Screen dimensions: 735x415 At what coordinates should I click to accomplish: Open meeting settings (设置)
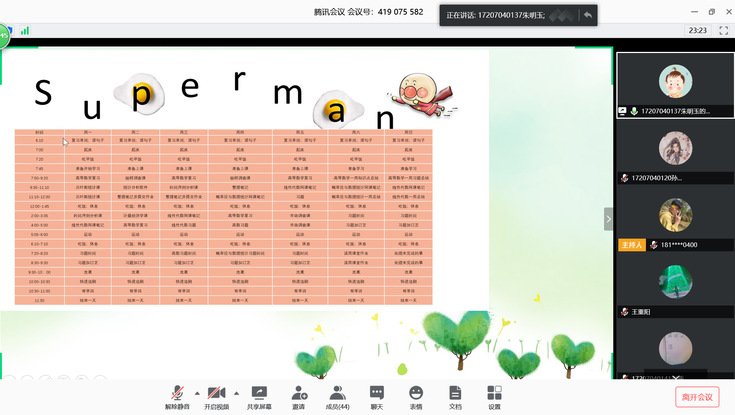pyautogui.click(x=494, y=396)
